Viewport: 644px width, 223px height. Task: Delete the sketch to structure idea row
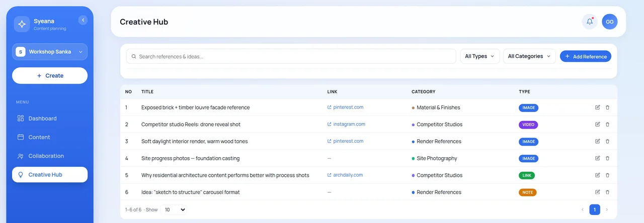tap(607, 192)
